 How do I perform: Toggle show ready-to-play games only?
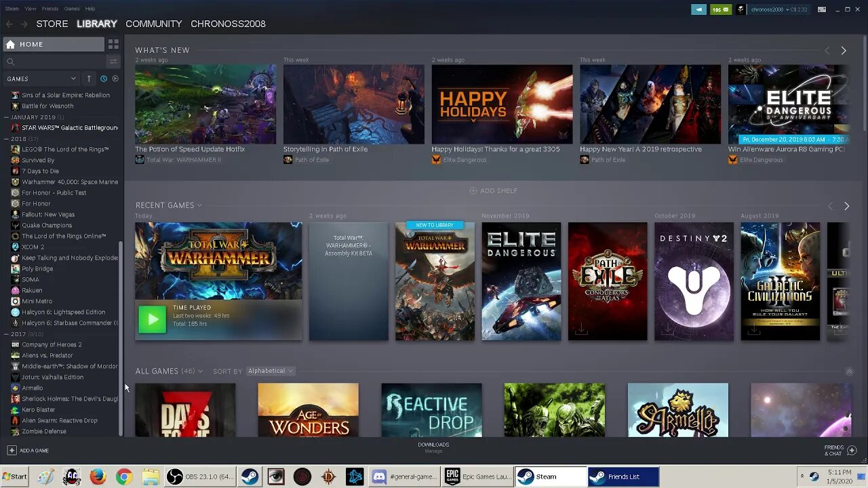[115, 79]
